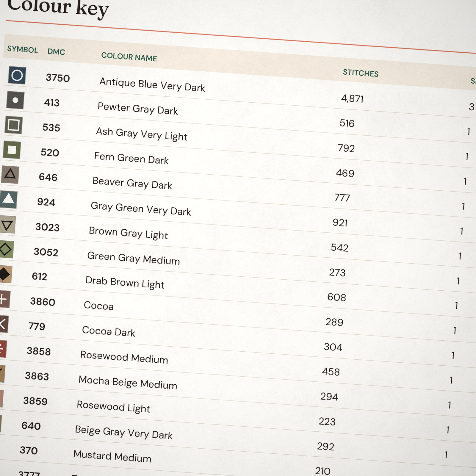Viewport: 476px width, 476px height.
Task: Select the colour name Fern Green Dark
Action: click(131, 158)
